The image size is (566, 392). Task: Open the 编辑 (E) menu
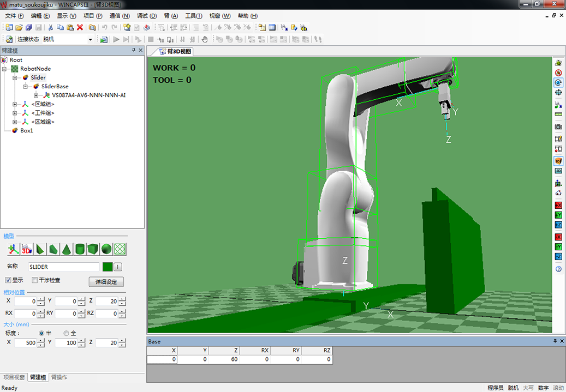coord(40,16)
